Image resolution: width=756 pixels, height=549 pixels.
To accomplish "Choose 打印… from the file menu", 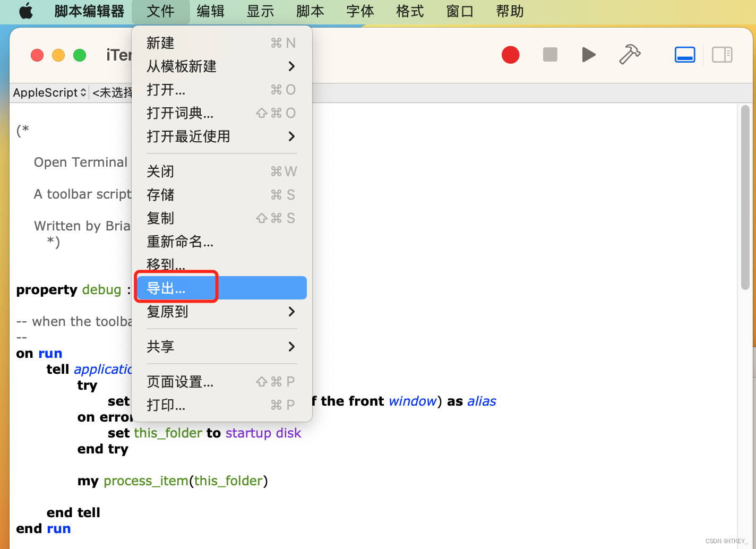I will [221, 405].
